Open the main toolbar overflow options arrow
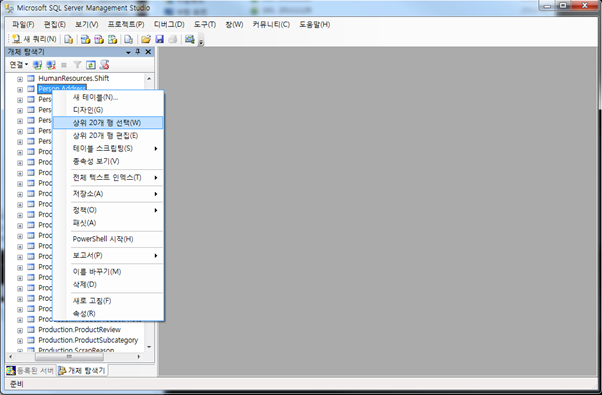The width and height of the screenshot is (602, 395). (x=201, y=41)
